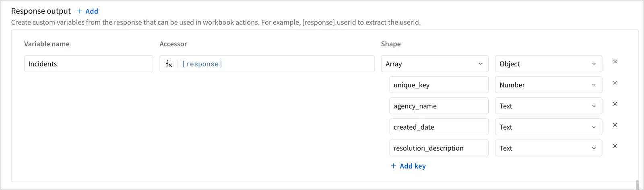Image resolution: width=644 pixels, height=190 pixels.
Task: Click the fx formula icon in Accessor
Action: (169, 64)
